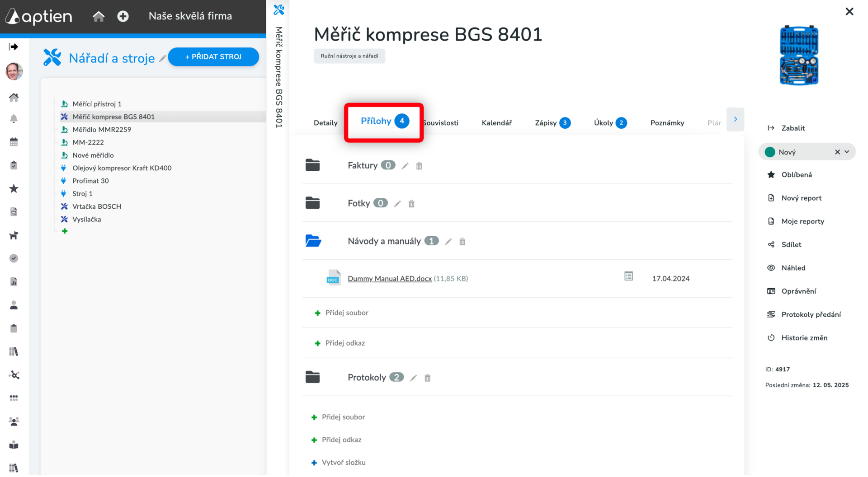Open the calendar icon in left sidebar
Screen dimensions: 868x477
coord(14,142)
